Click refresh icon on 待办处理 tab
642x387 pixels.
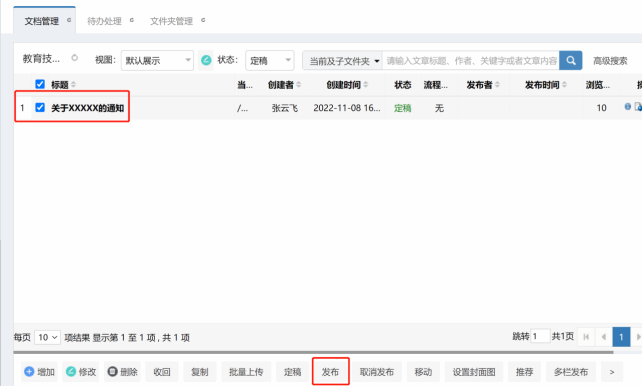pyautogui.click(x=131, y=20)
